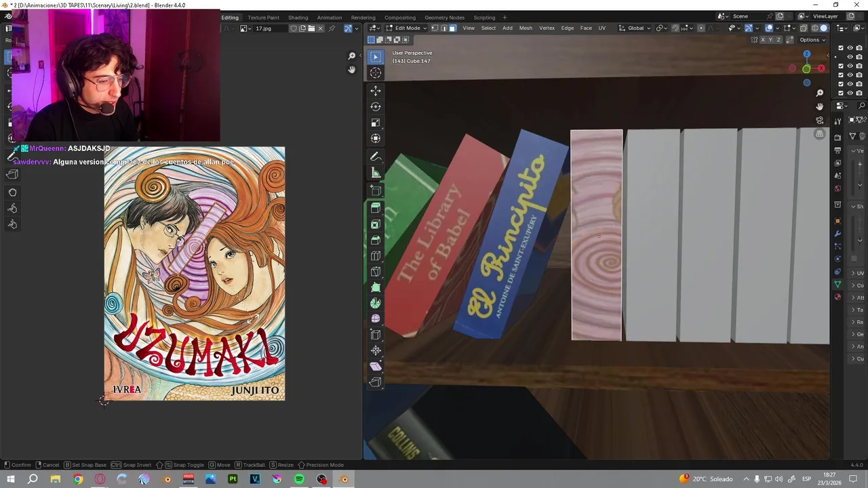Select the Select Box tool in 3D viewport
The image size is (868, 488).
tap(376, 57)
